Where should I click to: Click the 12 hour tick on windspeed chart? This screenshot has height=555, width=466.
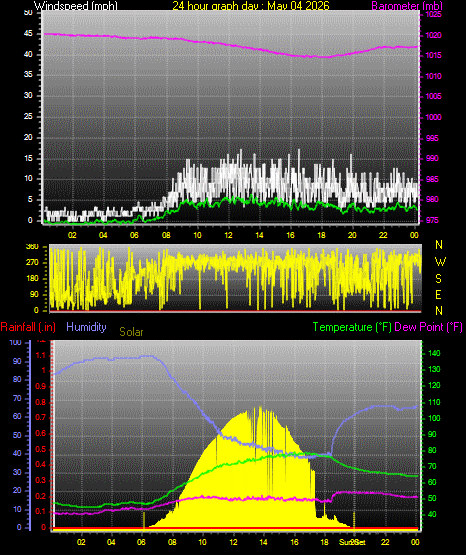228,235
